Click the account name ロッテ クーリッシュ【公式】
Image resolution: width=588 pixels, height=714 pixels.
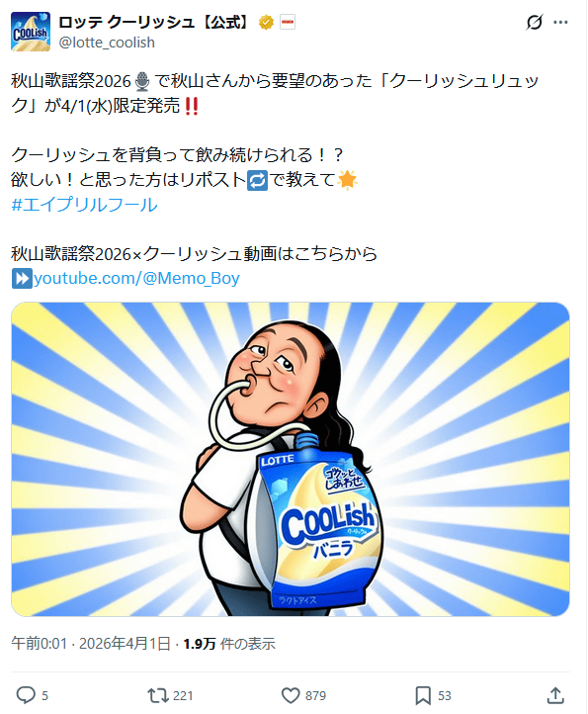[155, 22]
